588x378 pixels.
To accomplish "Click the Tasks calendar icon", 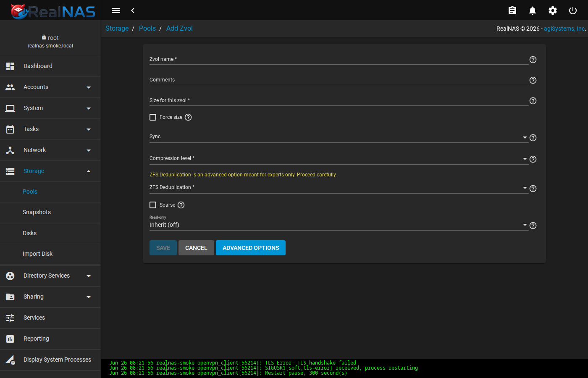I will pyautogui.click(x=10, y=129).
